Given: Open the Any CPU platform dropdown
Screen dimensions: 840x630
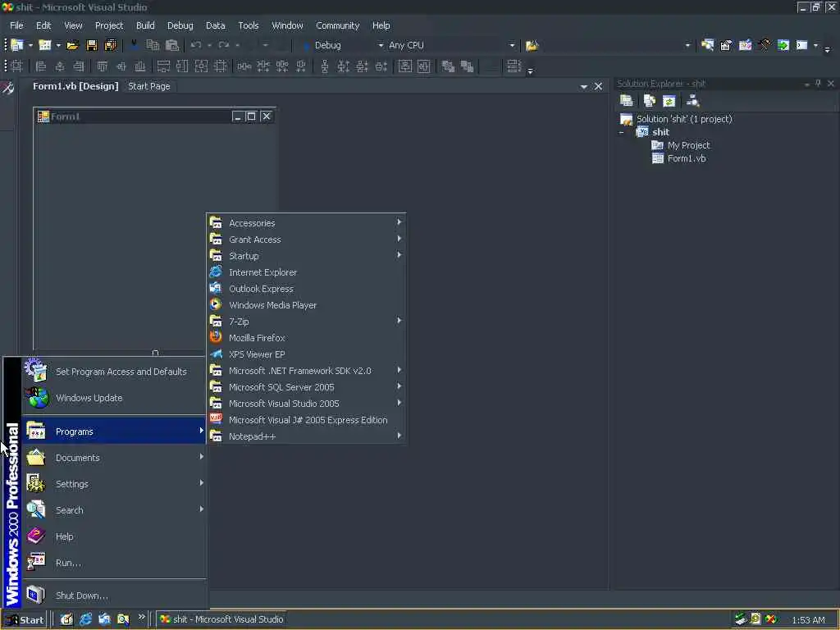Looking at the screenshot, I should 512,46.
